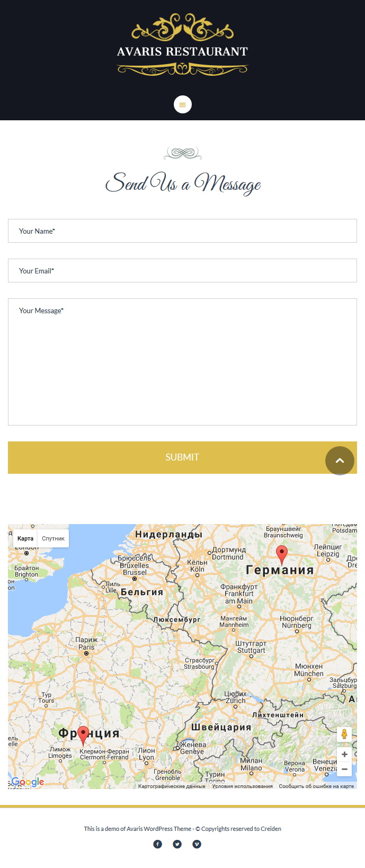Open the Twitter social icon in footer

177,844
